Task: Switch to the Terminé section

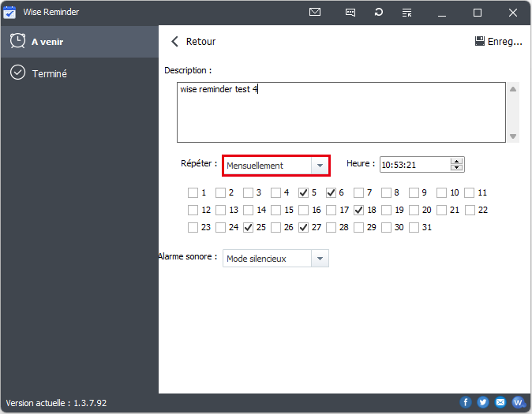Action: point(80,73)
